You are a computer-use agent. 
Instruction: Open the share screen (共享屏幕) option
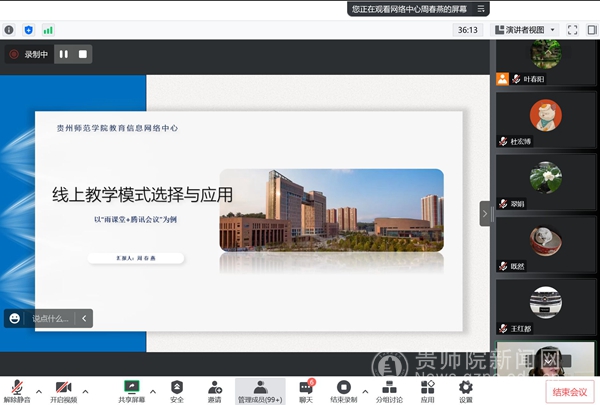(x=132, y=389)
